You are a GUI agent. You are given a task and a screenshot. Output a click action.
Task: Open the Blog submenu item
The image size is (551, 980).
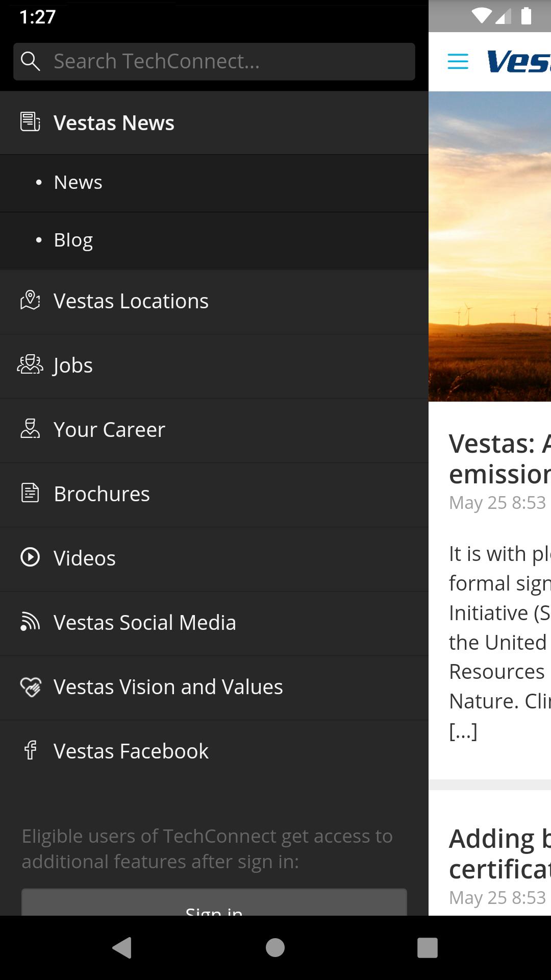pyautogui.click(x=214, y=240)
